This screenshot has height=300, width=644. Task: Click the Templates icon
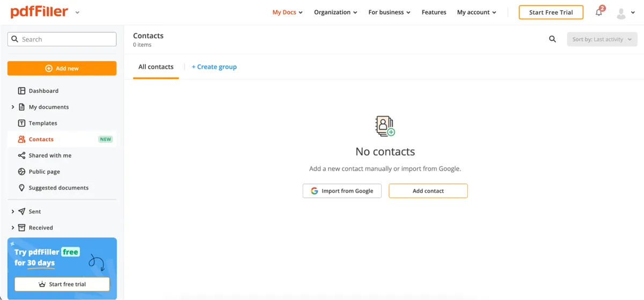coord(21,123)
